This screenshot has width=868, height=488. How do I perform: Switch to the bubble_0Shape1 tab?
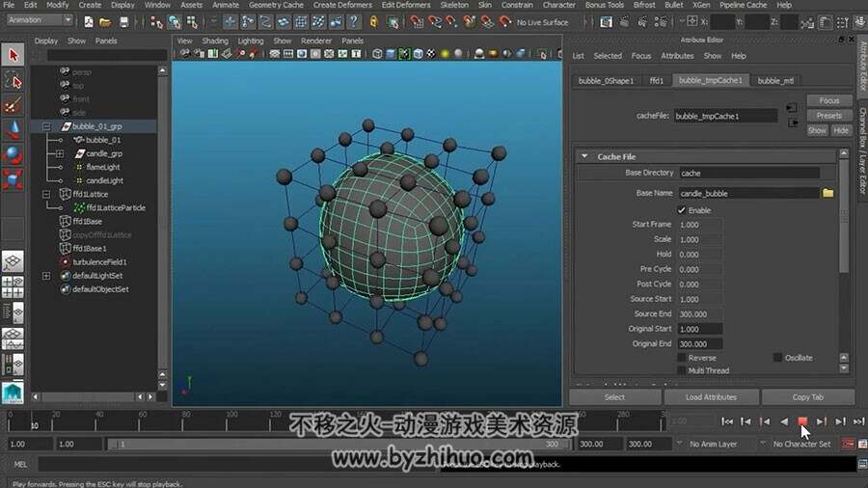click(x=607, y=81)
